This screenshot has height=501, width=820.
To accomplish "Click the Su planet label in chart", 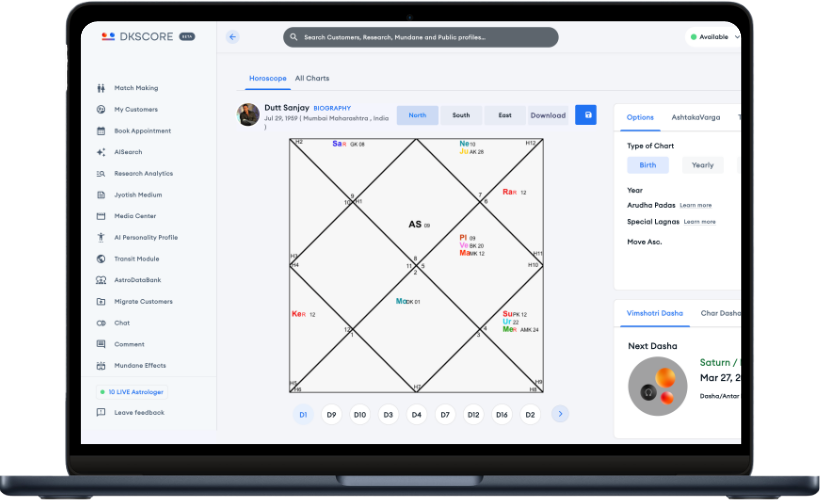I will 507,314.
